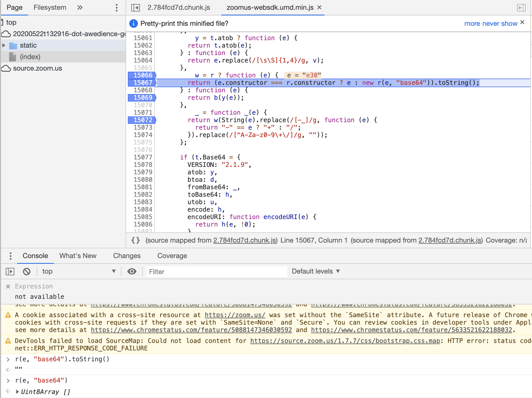Remove the breakpoint on line 15072
532x398 pixels.
tap(142, 120)
